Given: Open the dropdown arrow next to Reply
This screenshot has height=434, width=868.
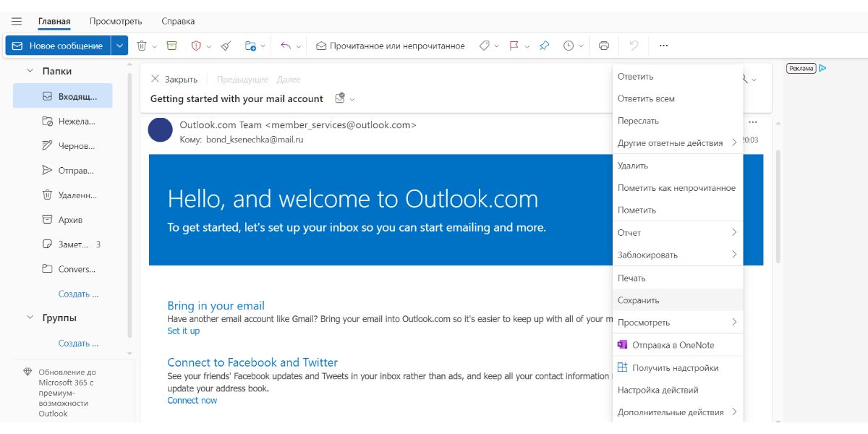Looking at the screenshot, I should 299,46.
